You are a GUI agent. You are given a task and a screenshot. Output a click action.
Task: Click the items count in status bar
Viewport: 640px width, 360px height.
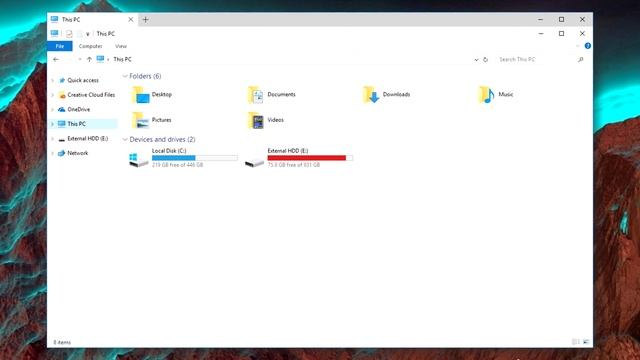62,342
